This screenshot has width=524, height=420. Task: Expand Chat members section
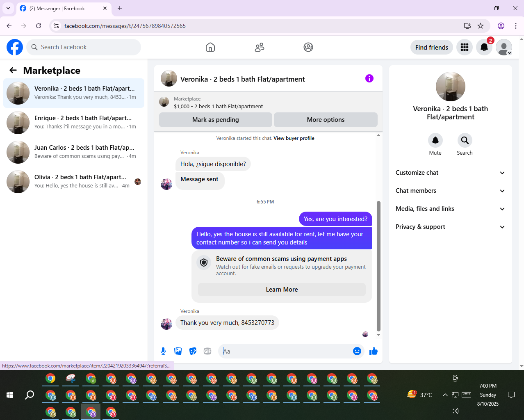(450, 191)
